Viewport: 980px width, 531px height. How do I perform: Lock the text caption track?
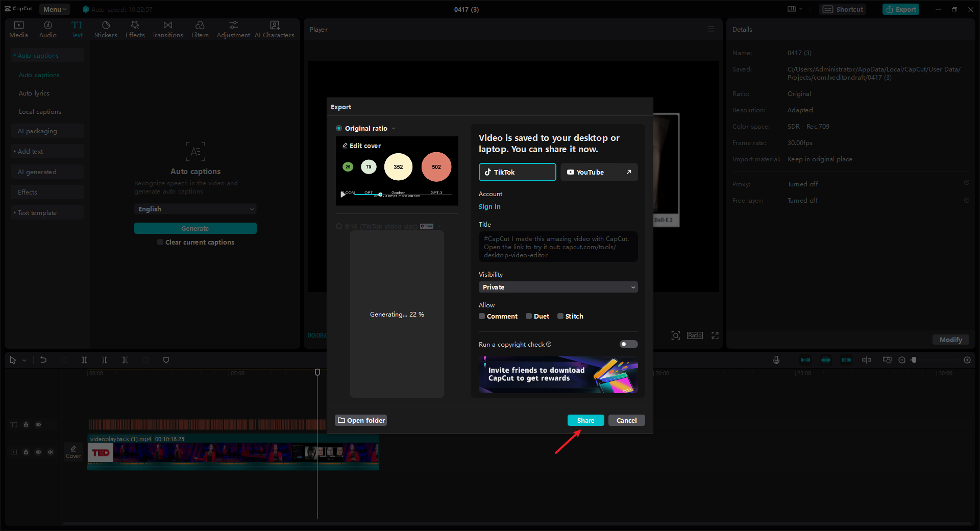(x=26, y=424)
